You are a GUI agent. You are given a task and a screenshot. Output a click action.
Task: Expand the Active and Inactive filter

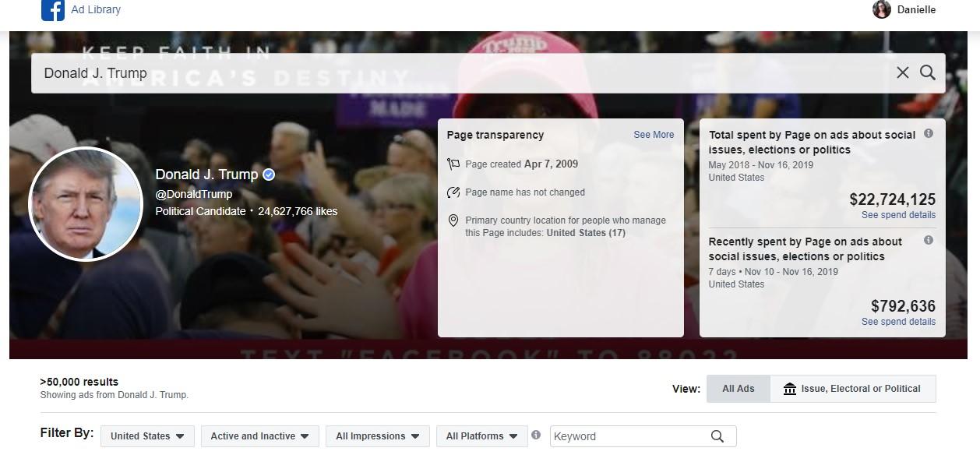(259, 436)
